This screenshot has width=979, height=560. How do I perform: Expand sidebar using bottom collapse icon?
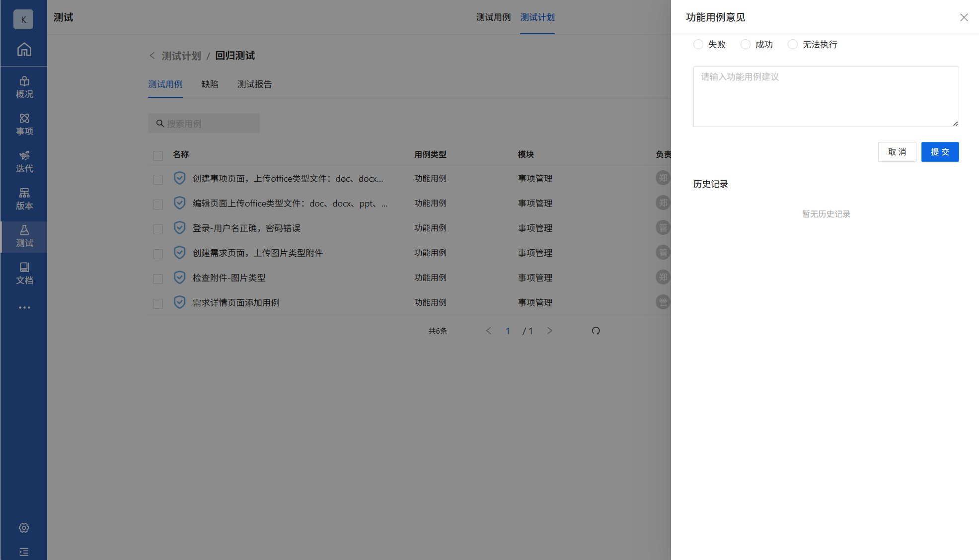[24, 552]
